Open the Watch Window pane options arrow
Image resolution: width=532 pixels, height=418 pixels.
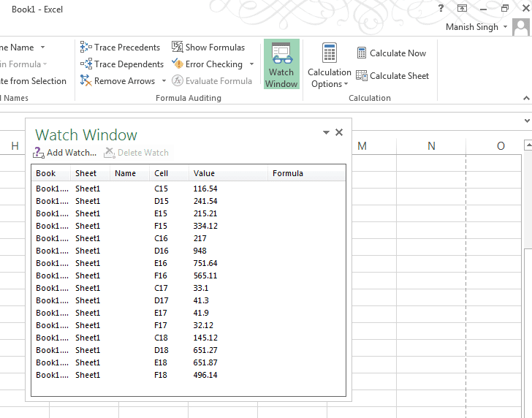pos(326,132)
